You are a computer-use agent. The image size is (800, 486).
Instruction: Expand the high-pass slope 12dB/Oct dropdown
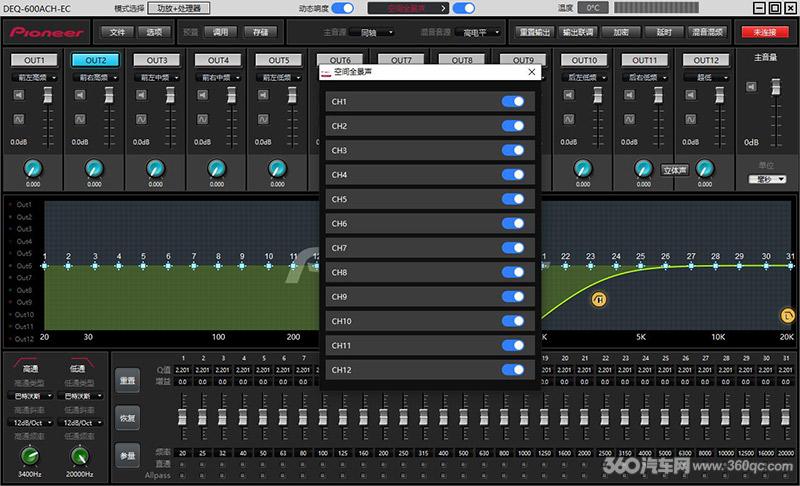click(30, 423)
